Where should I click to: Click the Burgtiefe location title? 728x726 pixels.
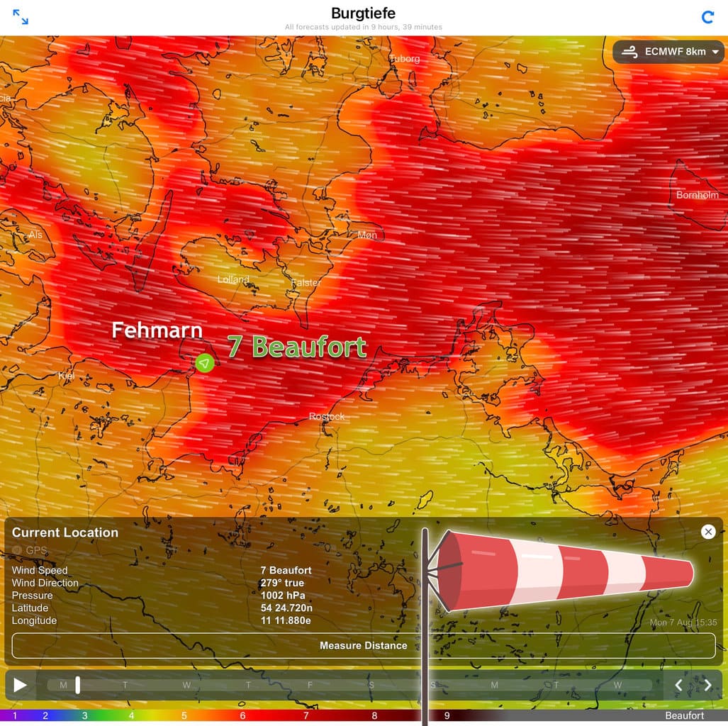pyautogui.click(x=363, y=13)
